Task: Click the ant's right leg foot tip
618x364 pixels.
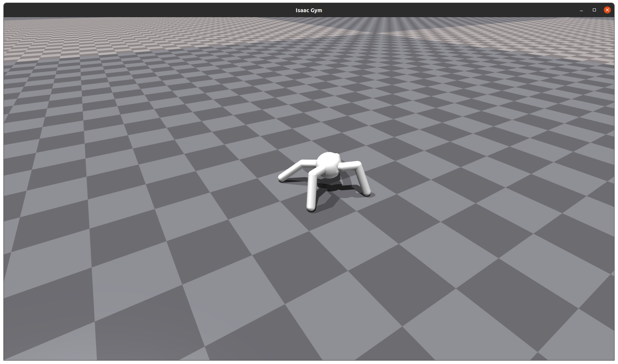Action: (x=367, y=194)
